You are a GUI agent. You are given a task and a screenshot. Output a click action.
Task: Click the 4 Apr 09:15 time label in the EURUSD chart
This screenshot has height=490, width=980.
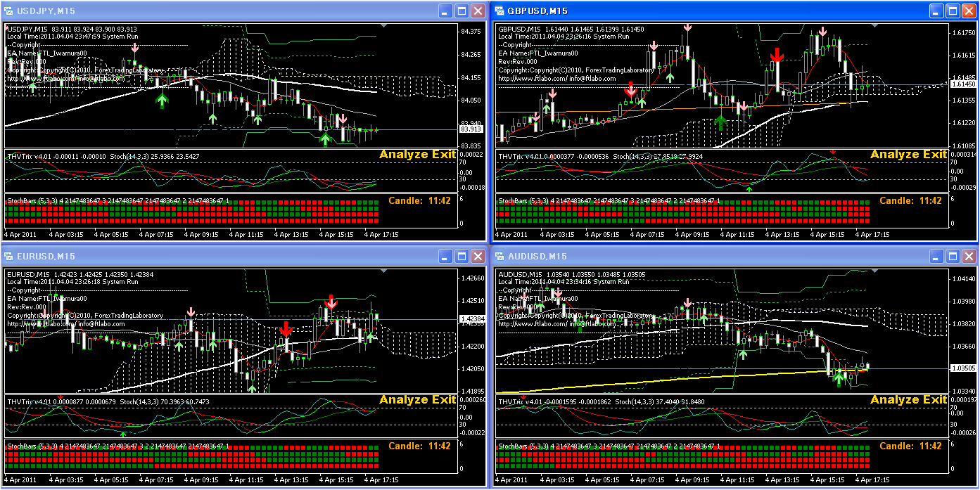click(201, 479)
